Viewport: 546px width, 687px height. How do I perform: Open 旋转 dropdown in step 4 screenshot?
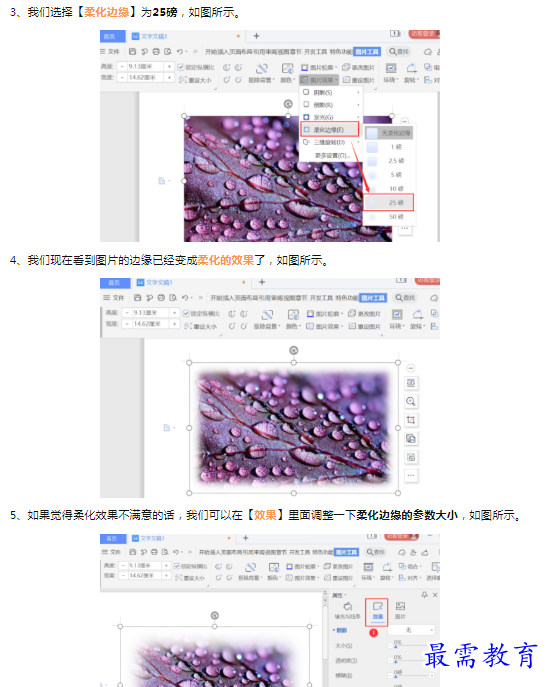click(x=418, y=326)
